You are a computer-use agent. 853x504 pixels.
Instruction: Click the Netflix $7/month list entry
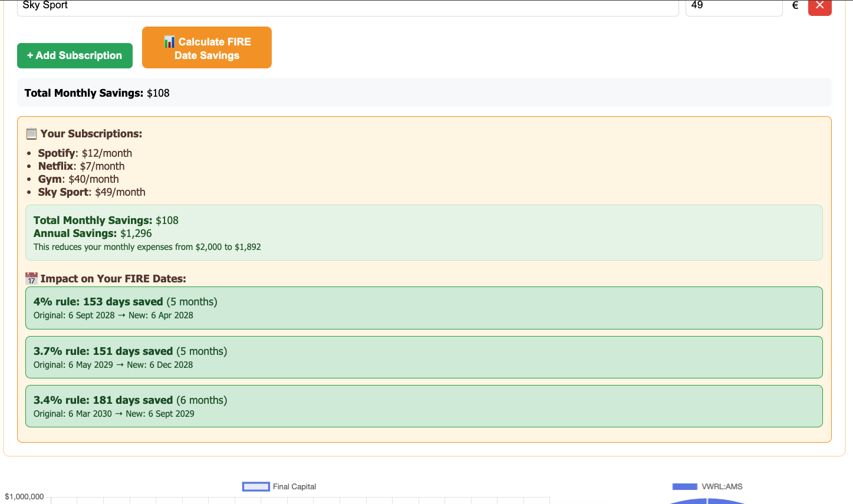pyautogui.click(x=81, y=166)
